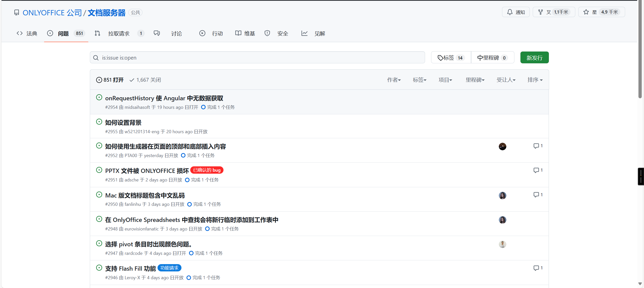Open the 标签 filter dropdown in list header
Viewport: 644px width, 288px height.
point(420,80)
